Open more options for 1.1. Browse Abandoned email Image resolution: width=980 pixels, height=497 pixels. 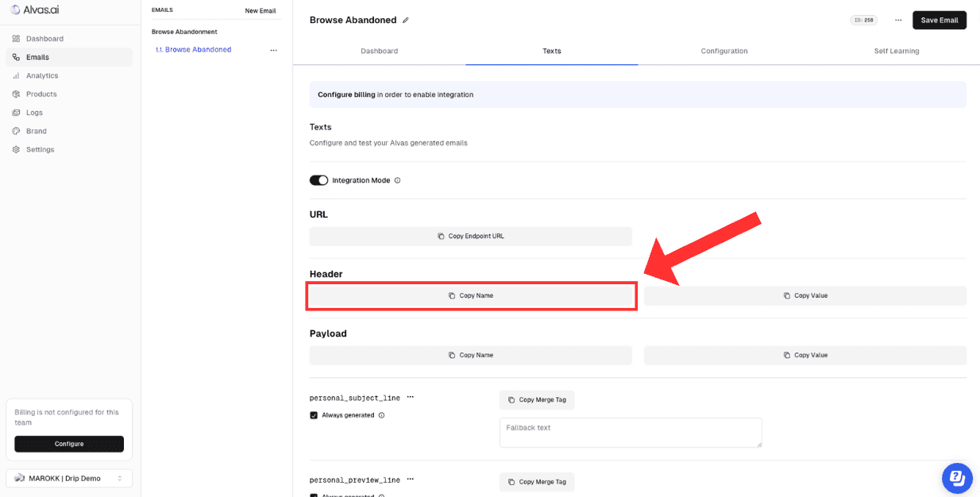pyautogui.click(x=273, y=50)
